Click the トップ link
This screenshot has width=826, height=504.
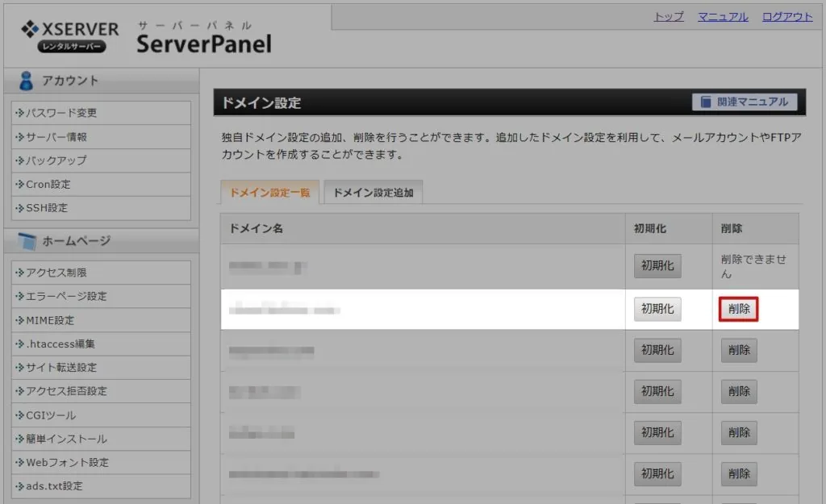point(669,17)
